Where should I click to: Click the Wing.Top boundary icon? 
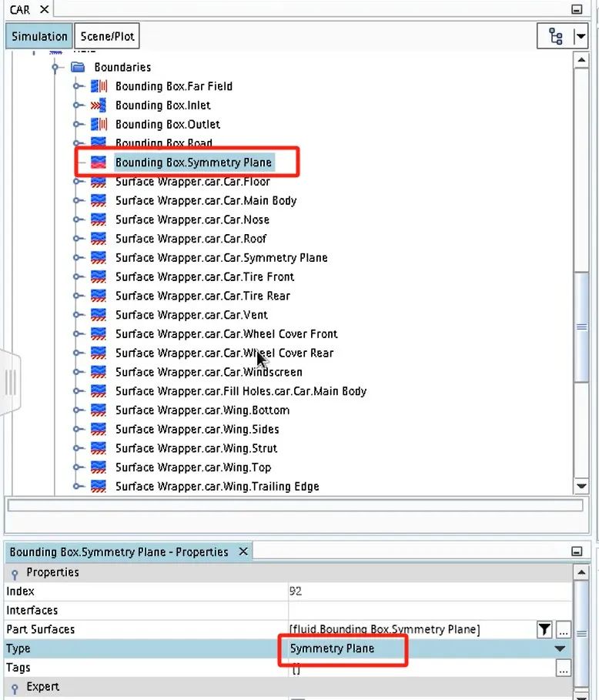(x=99, y=467)
